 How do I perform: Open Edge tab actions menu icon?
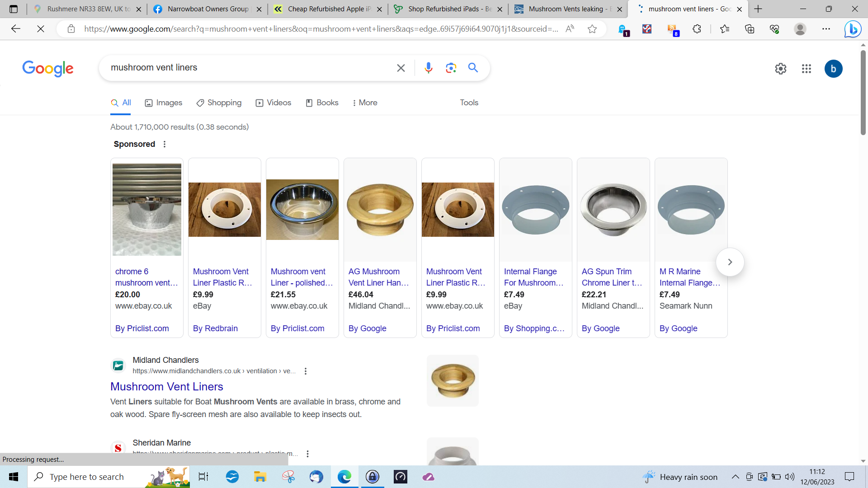14,9
